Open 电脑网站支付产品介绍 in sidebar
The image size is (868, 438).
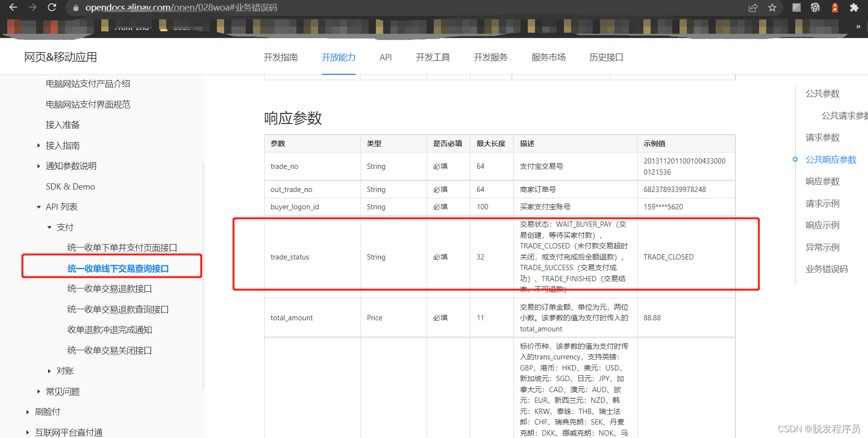pyautogui.click(x=88, y=84)
